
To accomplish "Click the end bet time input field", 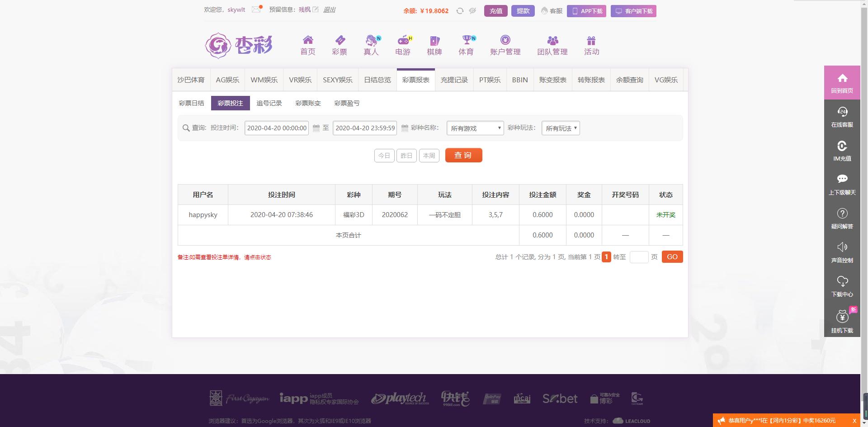I will 365,128.
